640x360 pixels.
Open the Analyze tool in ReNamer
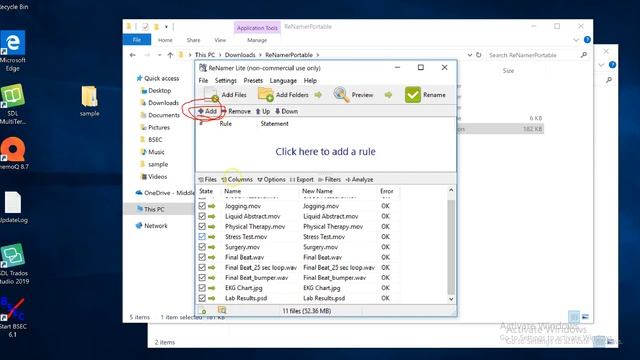click(x=359, y=180)
